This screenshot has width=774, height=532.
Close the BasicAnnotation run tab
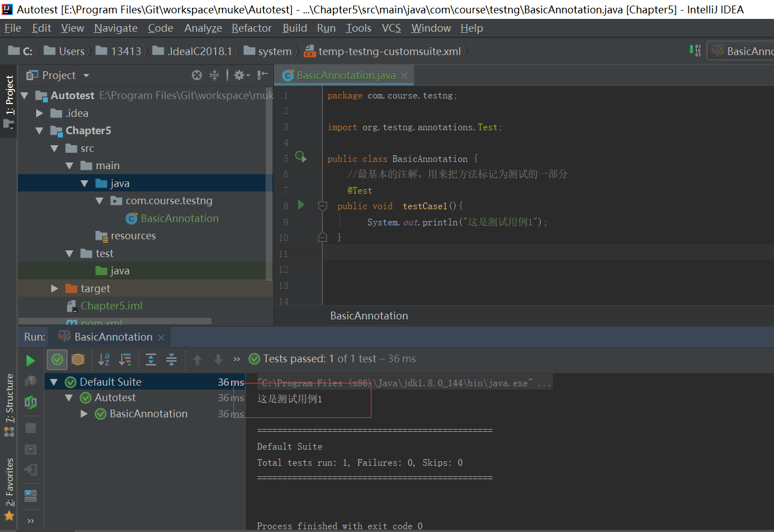[x=161, y=337]
